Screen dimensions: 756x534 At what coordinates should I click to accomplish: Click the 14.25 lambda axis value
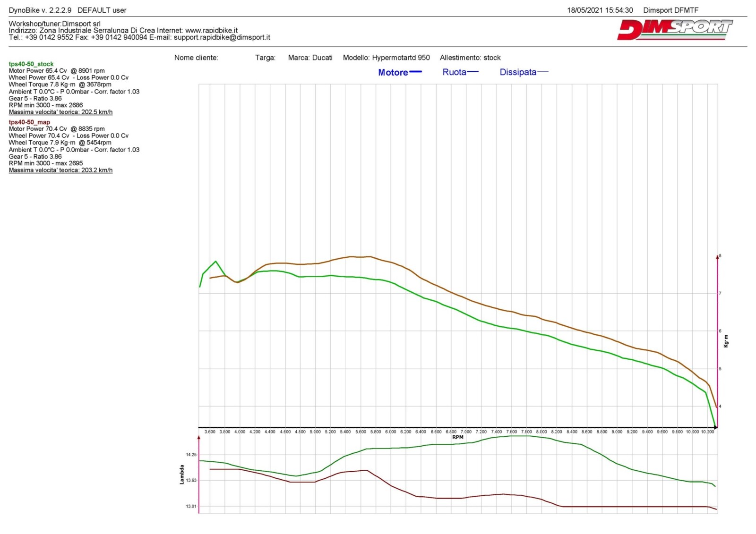pyautogui.click(x=191, y=455)
